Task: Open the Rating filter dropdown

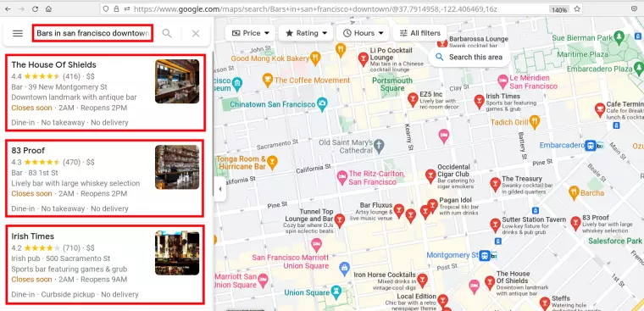Action: (x=307, y=33)
